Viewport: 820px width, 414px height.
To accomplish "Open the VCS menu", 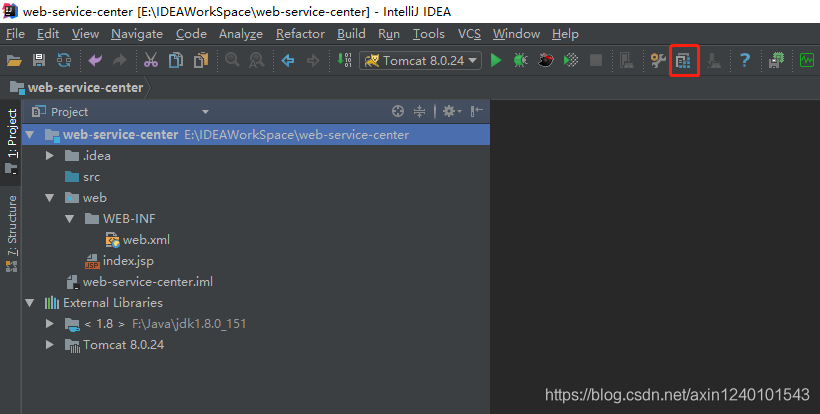I will click(x=469, y=34).
